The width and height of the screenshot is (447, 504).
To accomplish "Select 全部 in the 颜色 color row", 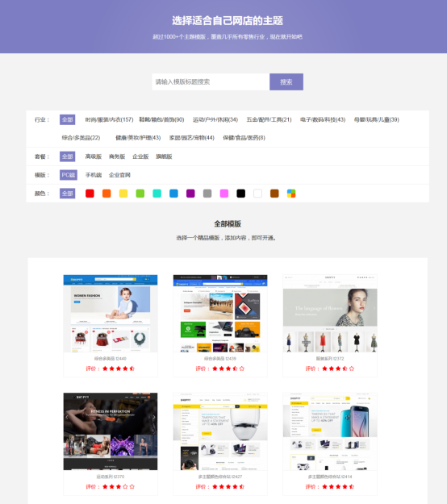I will (67, 194).
